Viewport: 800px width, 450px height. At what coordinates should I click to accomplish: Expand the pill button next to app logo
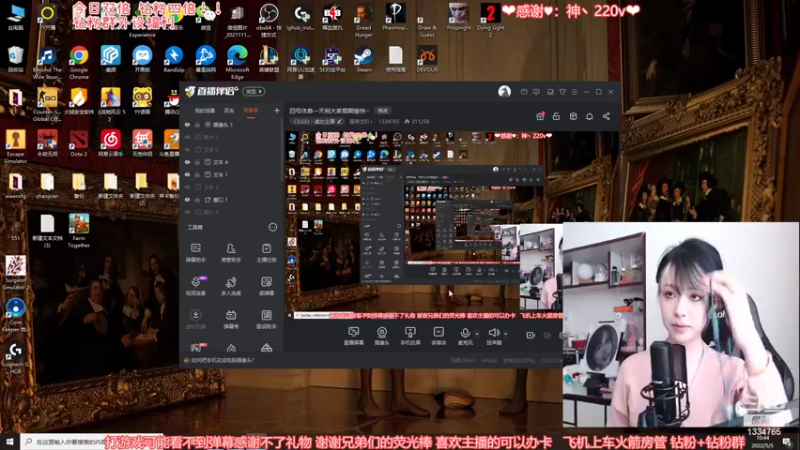(254, 91)
